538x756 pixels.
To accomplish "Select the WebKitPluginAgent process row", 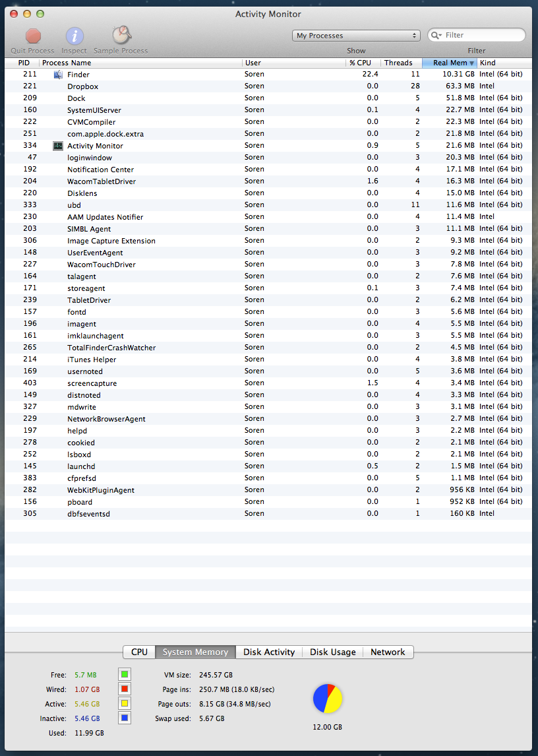I will (268, 490).
